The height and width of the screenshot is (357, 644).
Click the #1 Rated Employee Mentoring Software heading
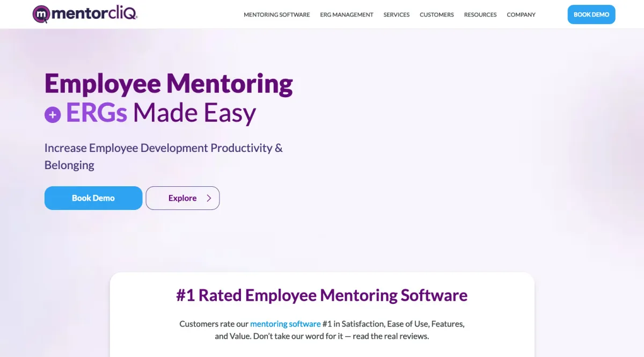(x=322, y=295)
